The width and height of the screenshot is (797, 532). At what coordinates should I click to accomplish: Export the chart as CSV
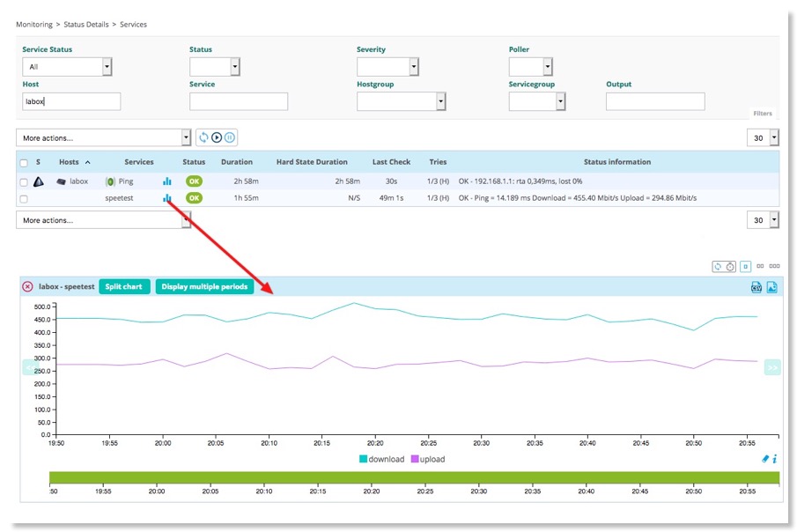pos(756,287)
